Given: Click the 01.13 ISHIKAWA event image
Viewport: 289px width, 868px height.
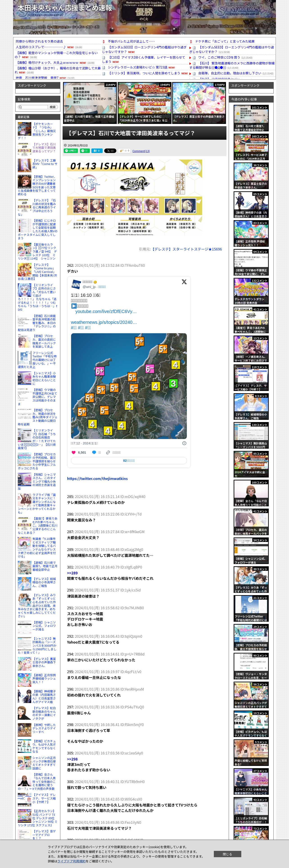Looking at the screenshot, I should click(x=135, y=198).
